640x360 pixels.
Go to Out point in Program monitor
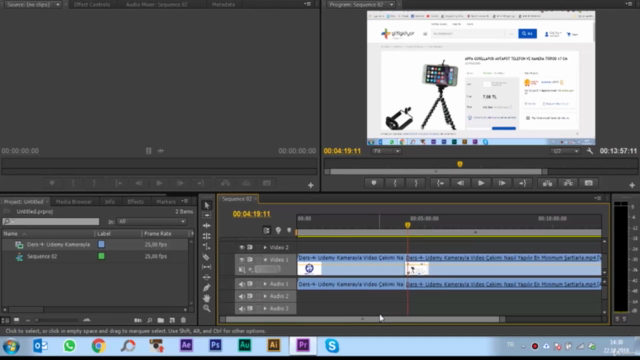(523, 183)
